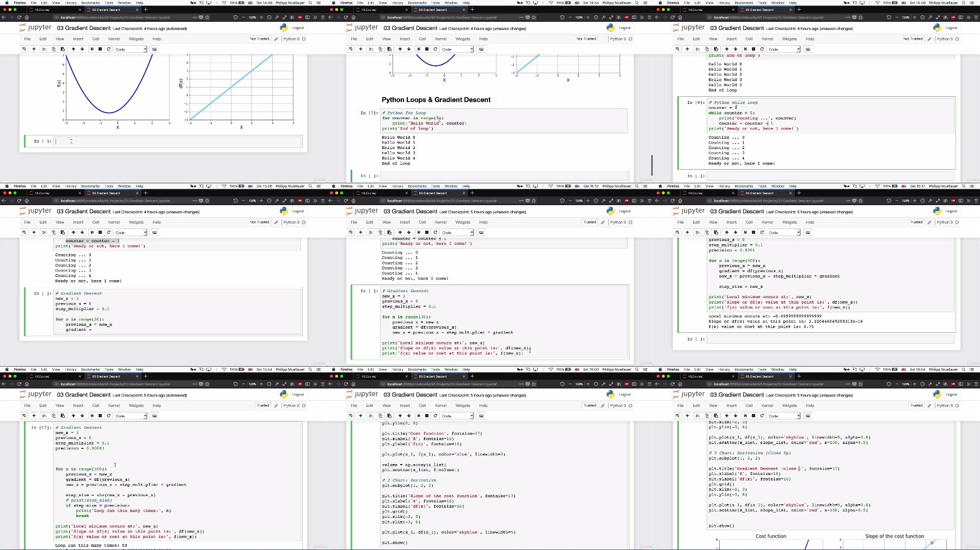Click empty code cell in Sat 14:49 window
Screen dimensions: 980x550
[x=178, y=141]
